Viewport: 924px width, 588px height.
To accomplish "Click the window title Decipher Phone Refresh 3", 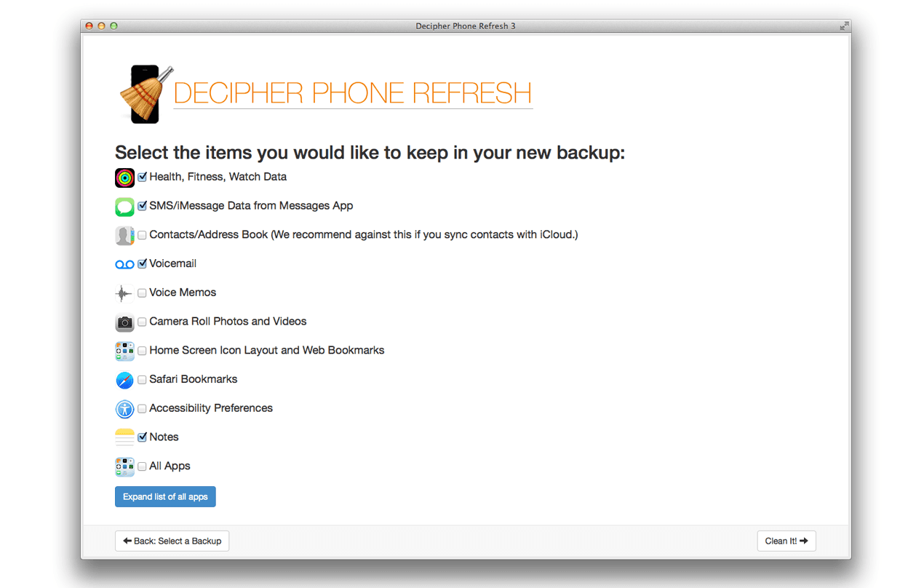I will point(466,26).
